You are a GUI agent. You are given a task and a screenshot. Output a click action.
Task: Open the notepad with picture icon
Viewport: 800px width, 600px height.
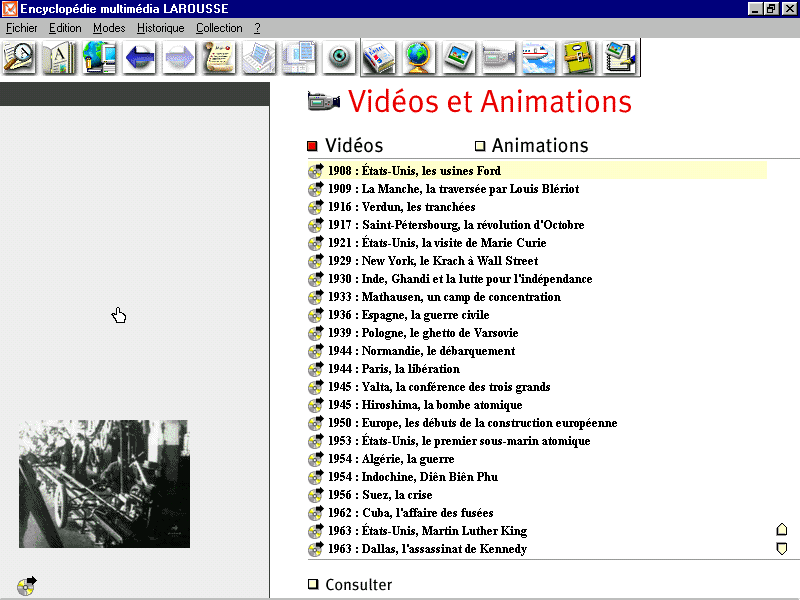pyautogui.click(x=619, y=57)
